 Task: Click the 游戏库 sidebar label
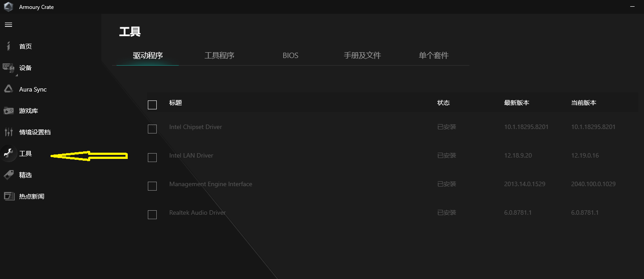[29, 111]
